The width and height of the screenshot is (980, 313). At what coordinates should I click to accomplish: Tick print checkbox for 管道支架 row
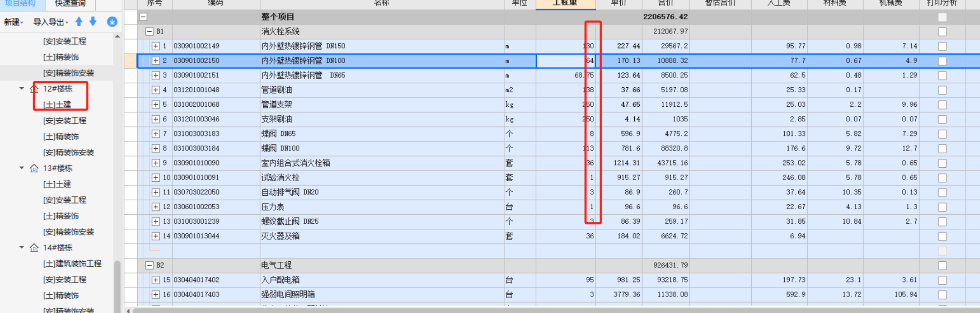942,105
